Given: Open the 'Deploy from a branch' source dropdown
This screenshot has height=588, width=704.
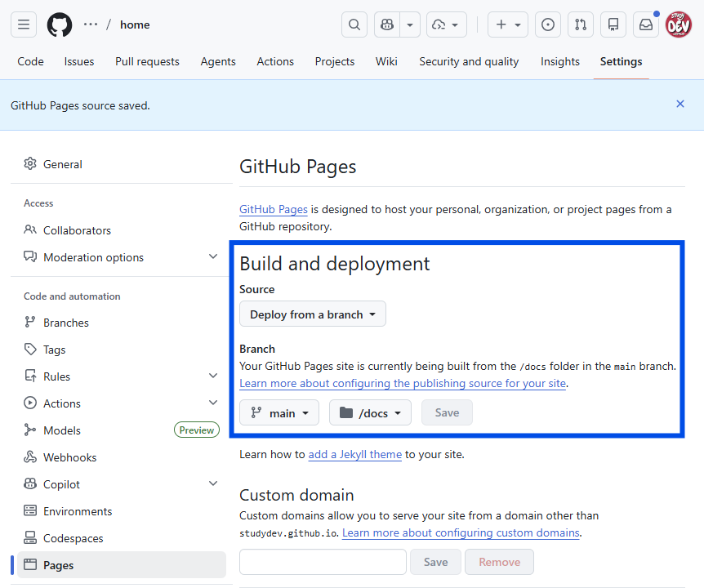Looking at the screenshot, I should coord(313,314).
